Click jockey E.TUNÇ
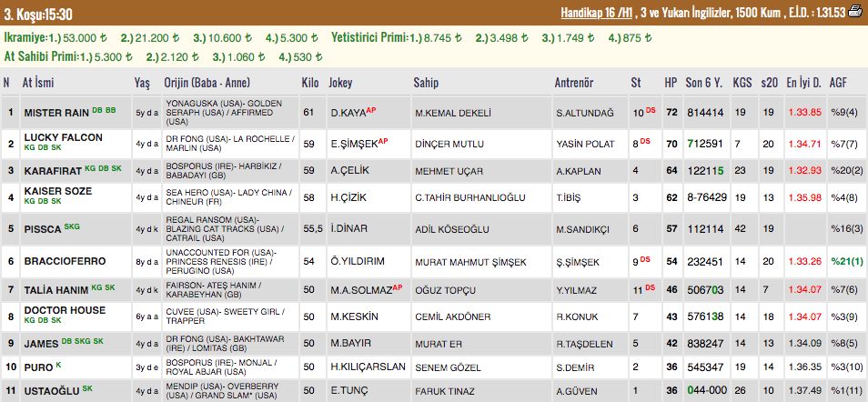This screenshot has height=402, width=868. pyautogui.click(x=348, y=391)
